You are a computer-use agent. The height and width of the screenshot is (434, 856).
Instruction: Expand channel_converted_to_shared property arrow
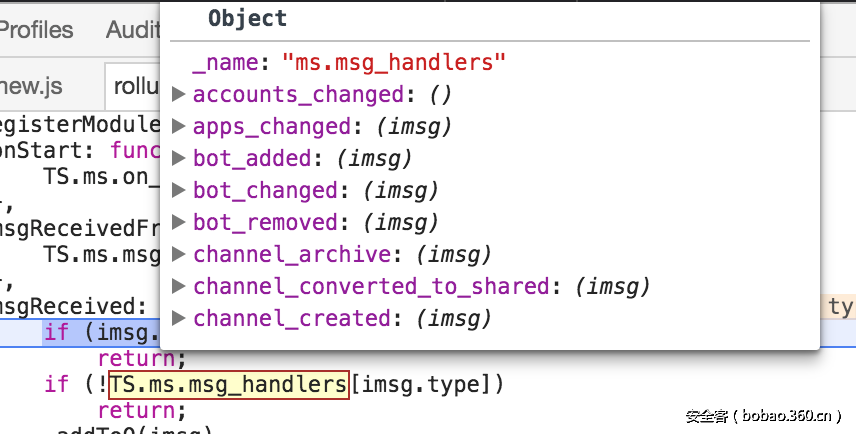[x=179, y=287]
